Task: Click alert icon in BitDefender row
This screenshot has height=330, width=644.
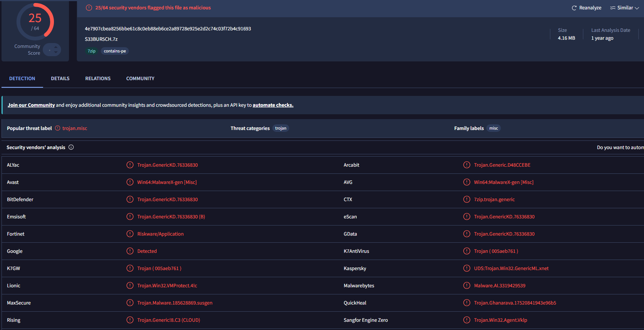Action: point(130,199)
